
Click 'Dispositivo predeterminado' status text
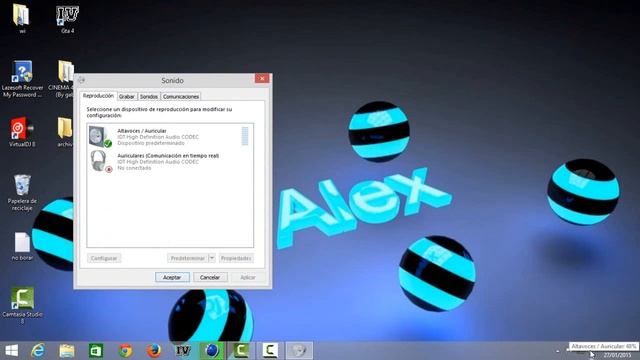point(151,143)
